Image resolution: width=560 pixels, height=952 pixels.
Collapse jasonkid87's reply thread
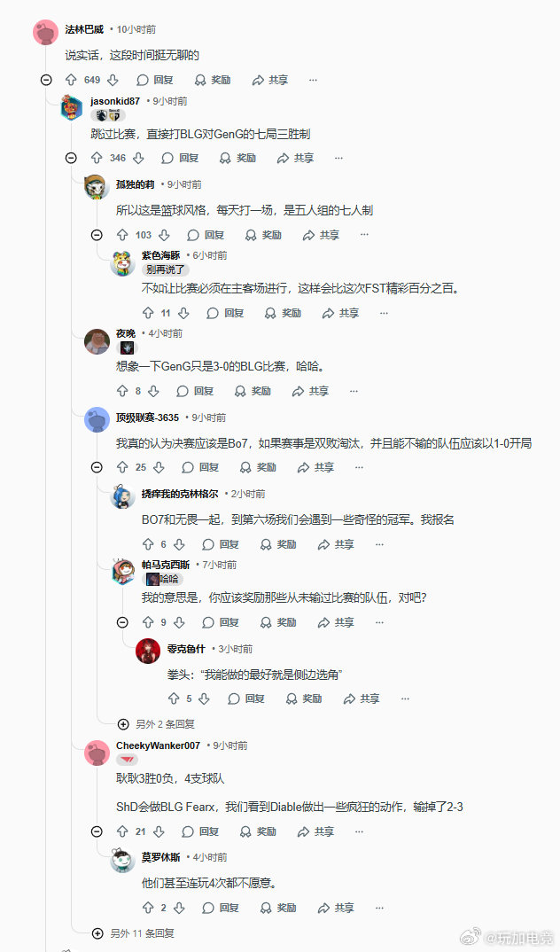[x=71, y=158]
